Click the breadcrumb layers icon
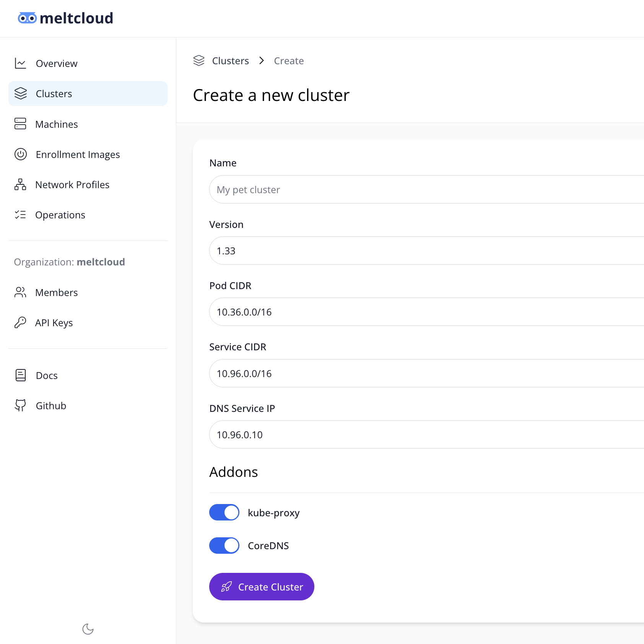The image size is (644, 644). 199,60
